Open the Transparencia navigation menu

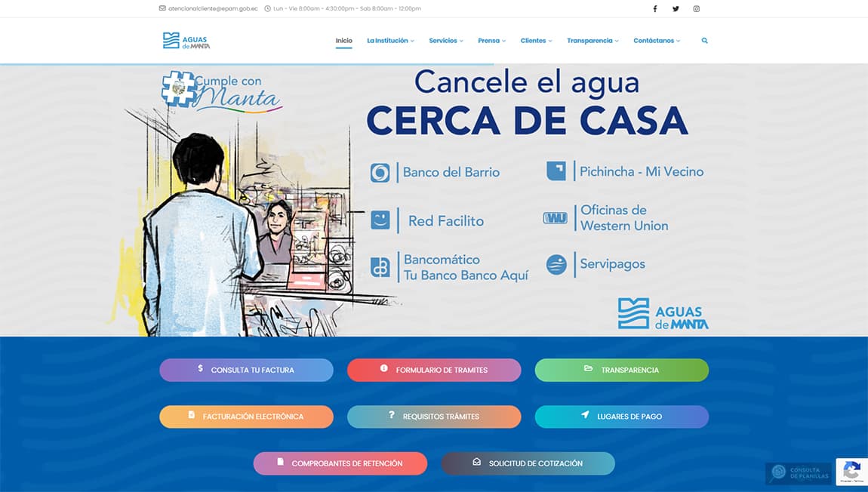(593, 41)
